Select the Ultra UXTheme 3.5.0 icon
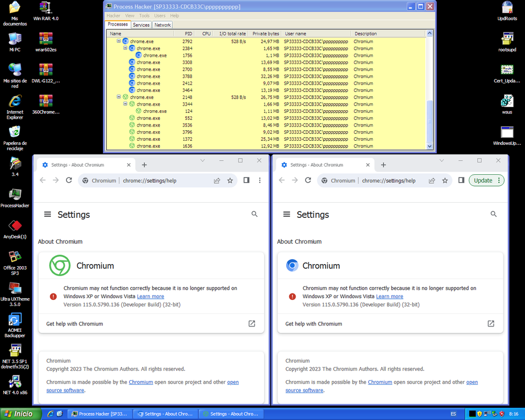The image size is (525, 420). click(15, 294)
